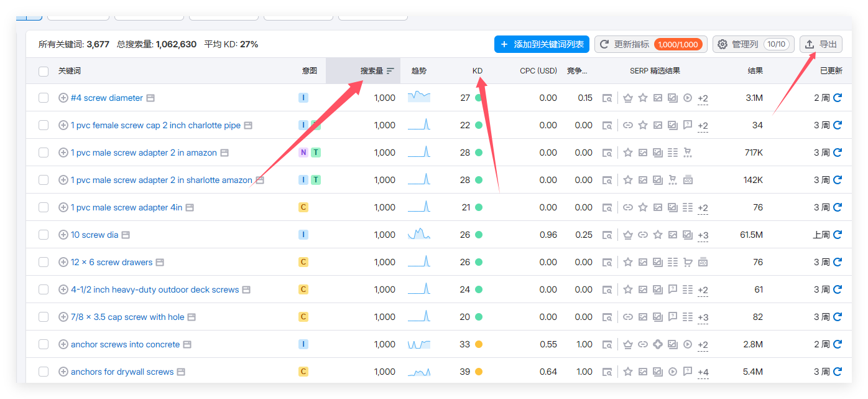Video icon in #4 screw diameter SERP features
The height and width of the screenshot is (399, 868).
pyautogui.click(x=688, y=98)
